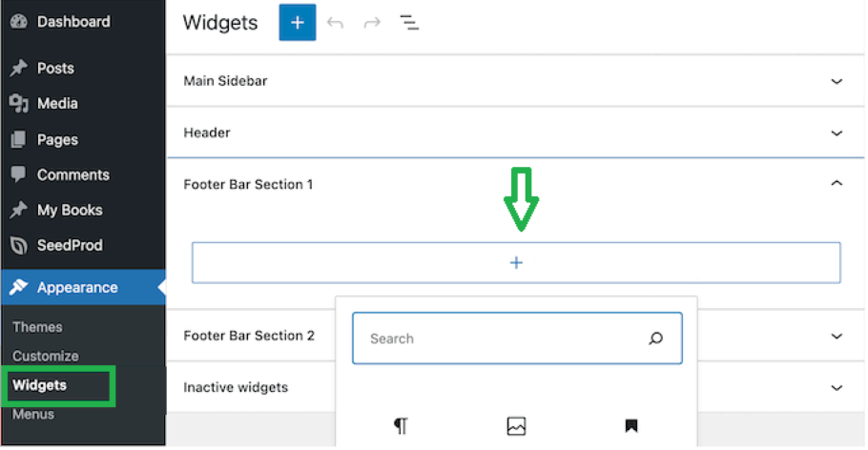Viewport: 868px width, 450px height.
Task: Click the redo arrow icon
Action: [372, 23]
